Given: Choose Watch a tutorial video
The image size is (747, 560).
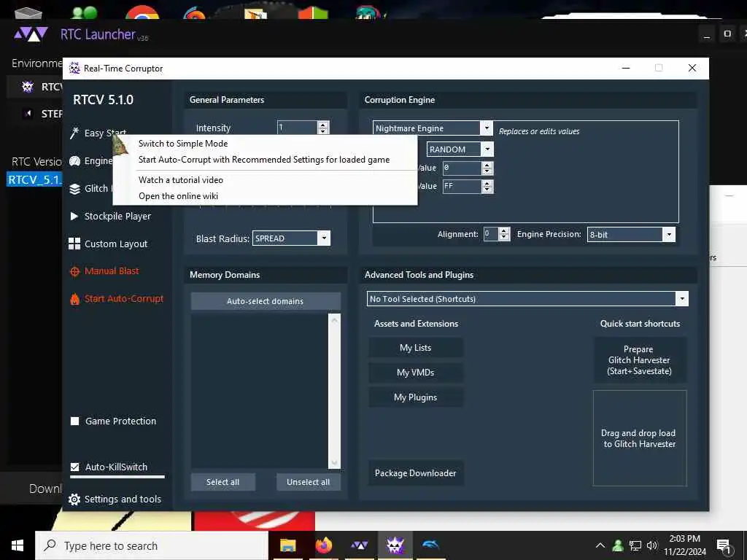Looking at the screenshot, I should click(181, 180).
